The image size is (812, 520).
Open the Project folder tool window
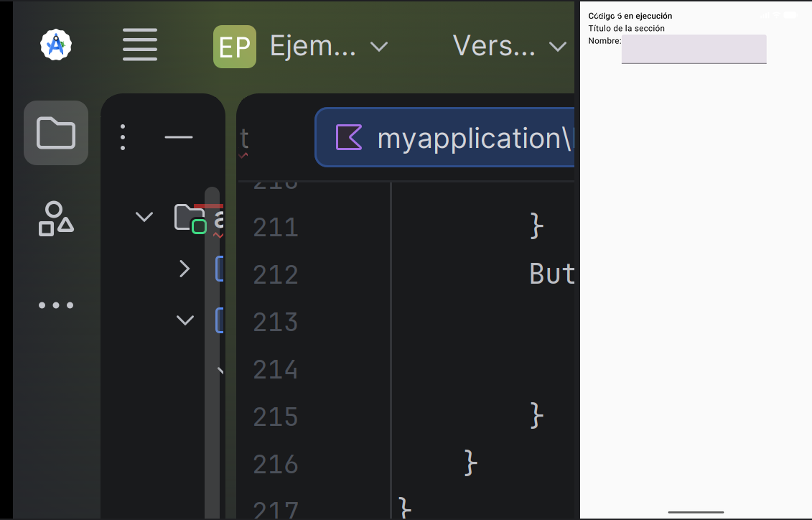click(x=56, y=133)
